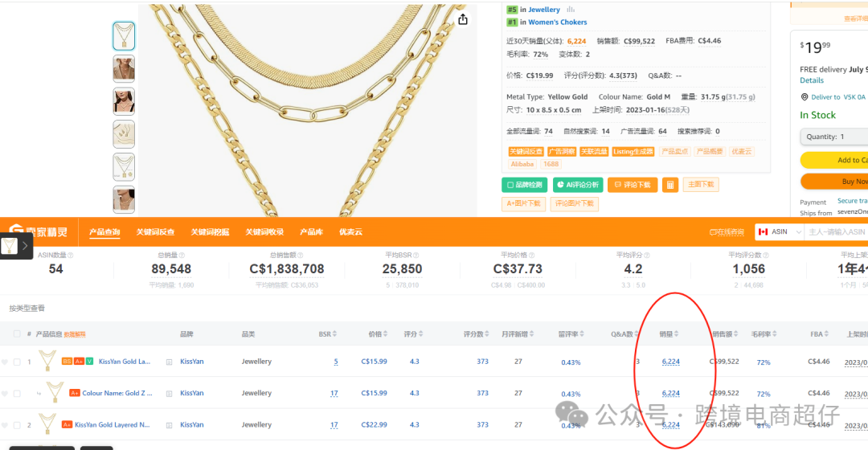Click the Listing生成器 tag

click(633, 152)
